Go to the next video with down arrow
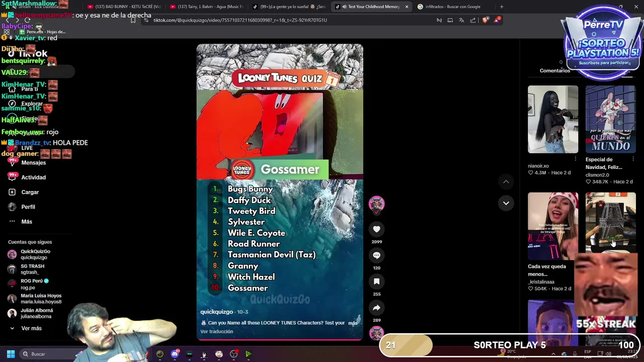The width and height of the screenshot is (644, 362). tap(506, 203)
